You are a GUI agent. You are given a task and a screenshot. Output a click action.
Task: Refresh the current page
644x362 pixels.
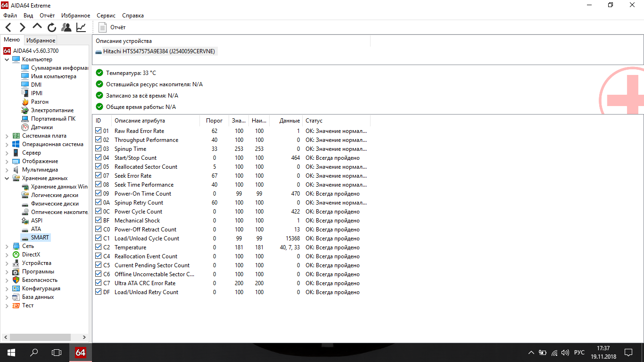tap(52, 27)
